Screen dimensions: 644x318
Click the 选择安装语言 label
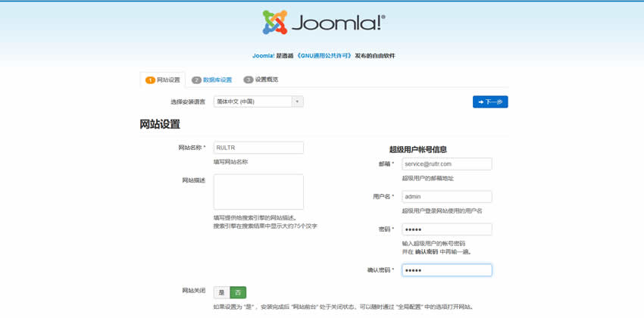tap(188, 101)
